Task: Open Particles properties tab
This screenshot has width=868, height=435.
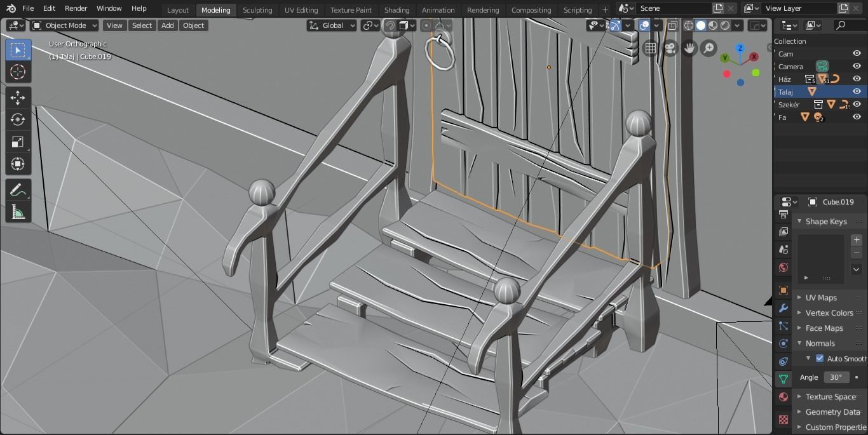Action: click(783, 326)
